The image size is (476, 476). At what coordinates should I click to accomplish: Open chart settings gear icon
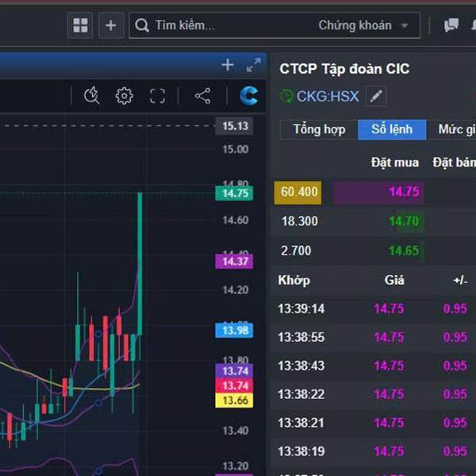click(125, 96)
